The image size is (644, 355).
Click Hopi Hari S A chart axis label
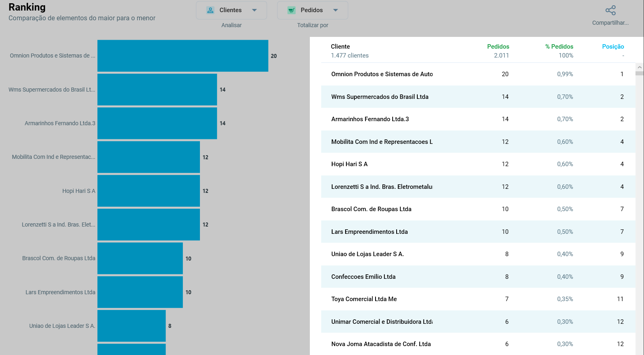click(79, 191)
